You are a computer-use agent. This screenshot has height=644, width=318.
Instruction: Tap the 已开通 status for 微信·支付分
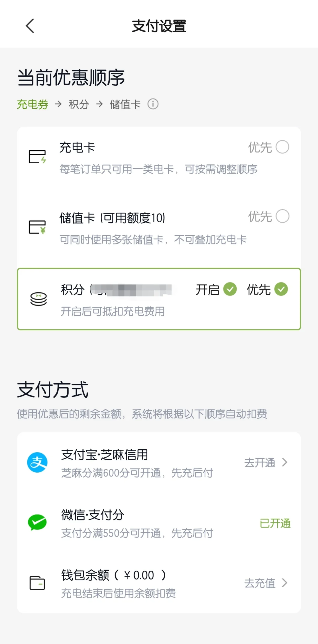(275, 523)
